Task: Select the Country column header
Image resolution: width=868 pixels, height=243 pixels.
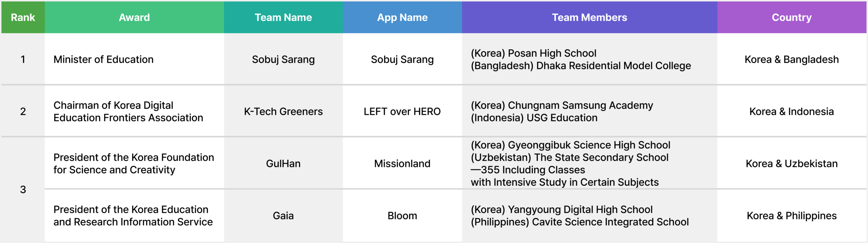Action: 792,17
